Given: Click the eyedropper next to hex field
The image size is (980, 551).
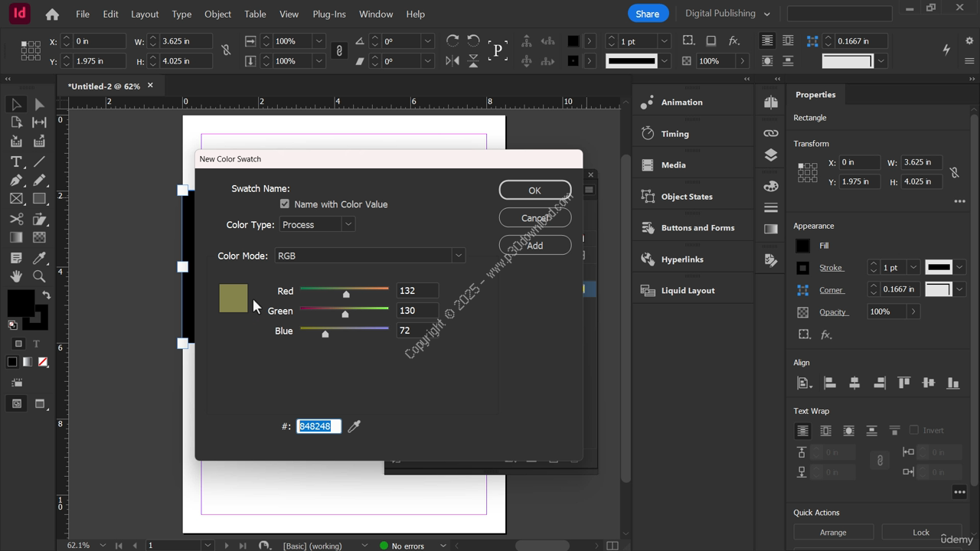Looking at the screenshot, I should point(354,426).
